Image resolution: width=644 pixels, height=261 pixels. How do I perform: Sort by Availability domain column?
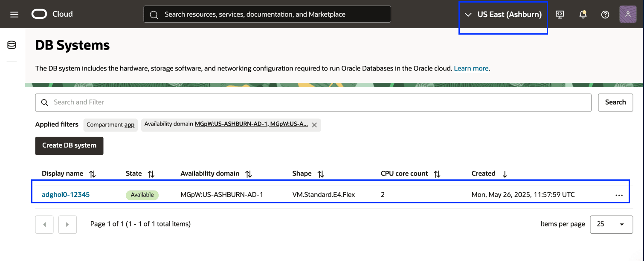[248, 174]
